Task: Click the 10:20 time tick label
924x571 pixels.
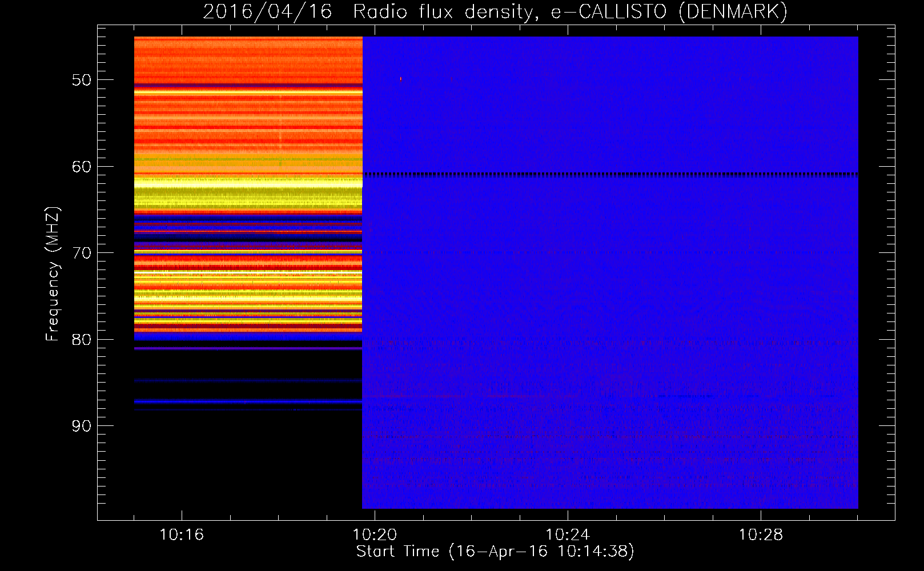Action: (375, 535)
